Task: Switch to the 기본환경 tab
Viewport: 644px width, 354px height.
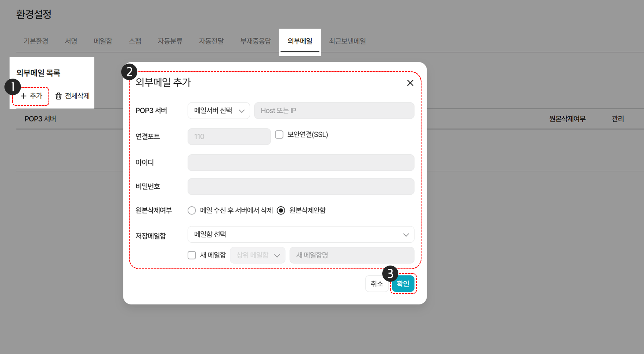Action: pyautogui.click(x=36, y=41)
